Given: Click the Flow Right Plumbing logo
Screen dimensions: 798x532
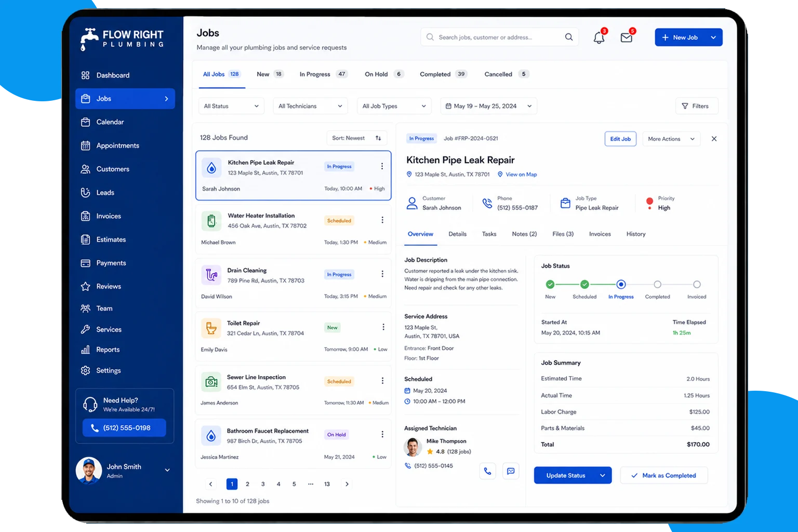Looking at the screenshot, I should [123, 39].
